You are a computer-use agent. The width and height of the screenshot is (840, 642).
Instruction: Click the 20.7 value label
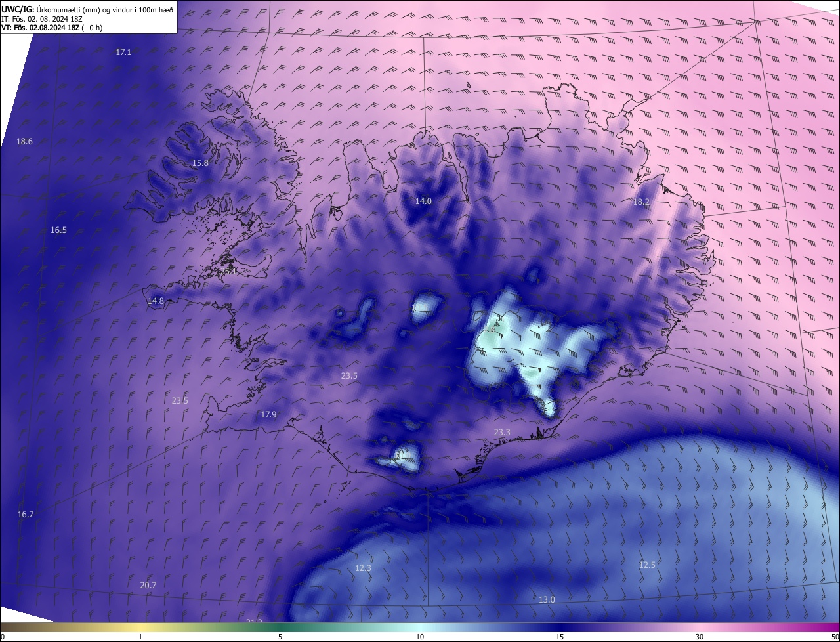(148, 585)
